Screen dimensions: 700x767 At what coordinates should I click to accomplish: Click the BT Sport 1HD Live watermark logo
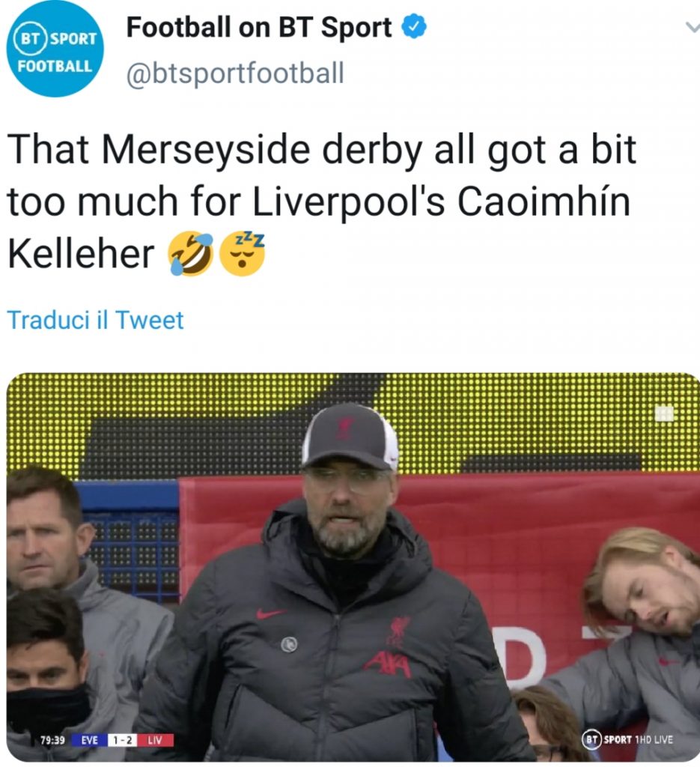point(627,740)
